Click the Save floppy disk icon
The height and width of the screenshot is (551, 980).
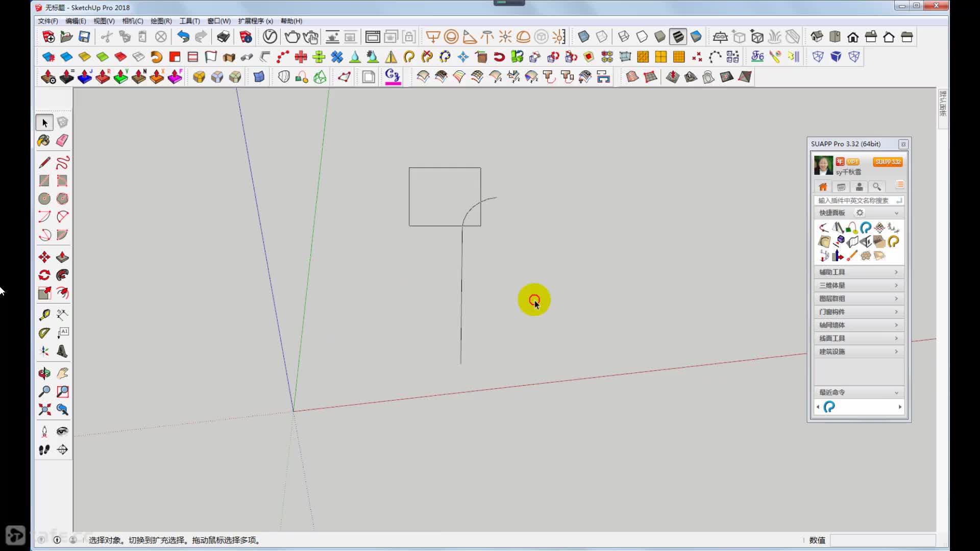84,37
